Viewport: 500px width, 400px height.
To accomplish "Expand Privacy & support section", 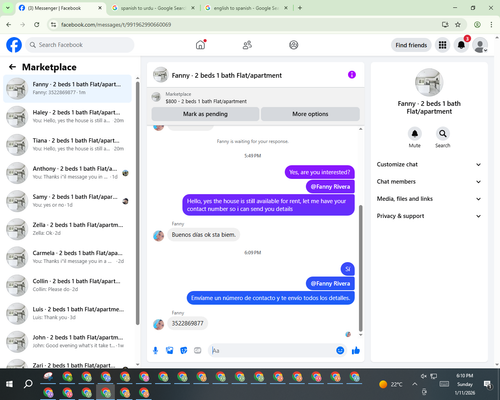I will [429, 216].
